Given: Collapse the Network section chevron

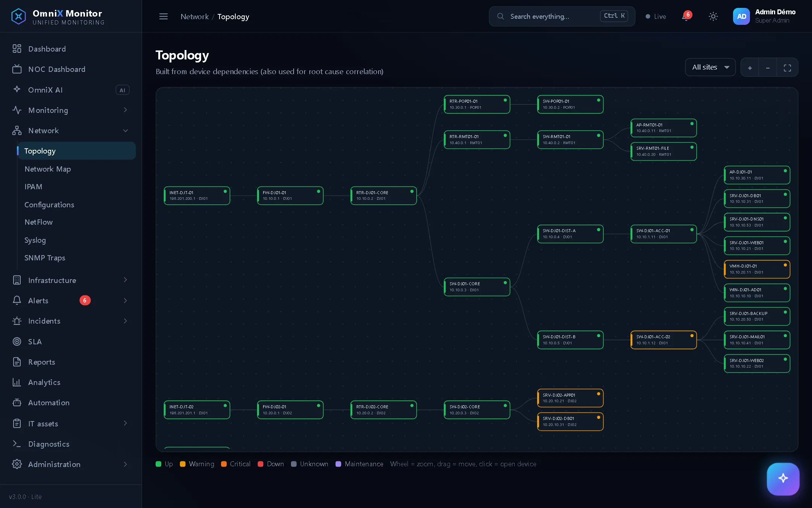Looking at the screenshot, I should click(125, 131).
